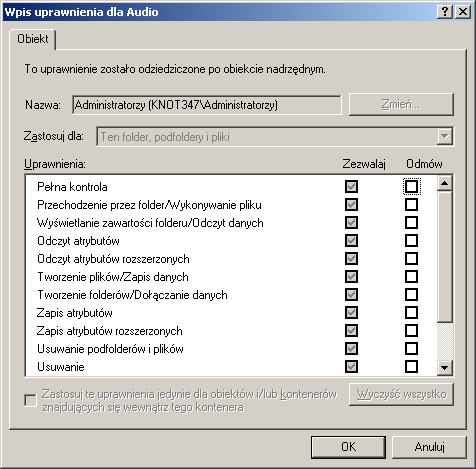Toggle Odmów for Odczyt atrybutów rozszerzonych
This screenshot has height=469, width=476.
pos(411,258)
